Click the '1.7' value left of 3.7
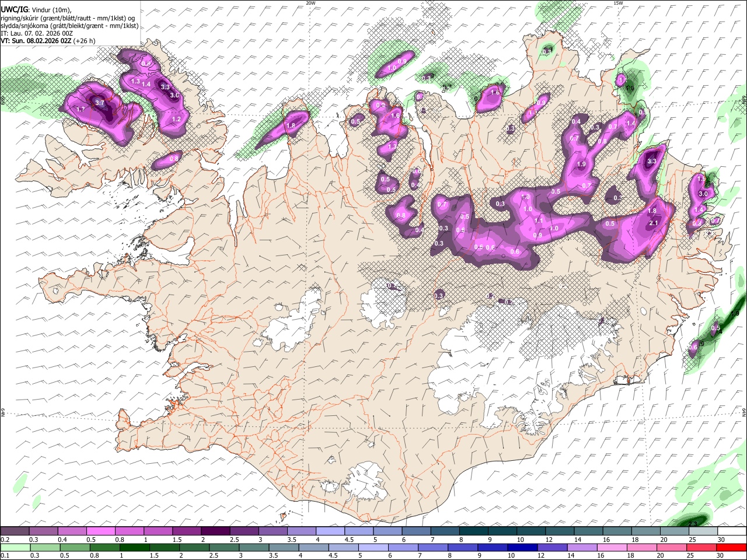The height and width of the screenshot is (560, 747). 81,109
